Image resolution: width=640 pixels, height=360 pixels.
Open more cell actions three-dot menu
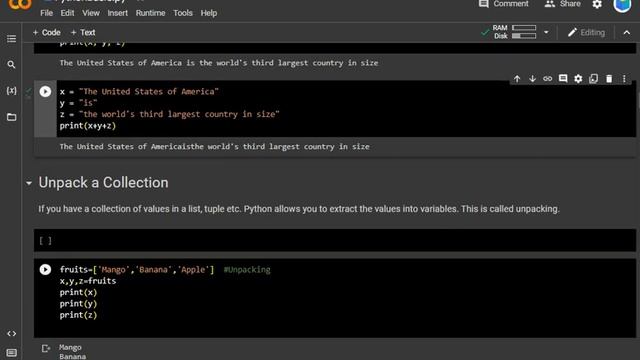tap(624, 79)
